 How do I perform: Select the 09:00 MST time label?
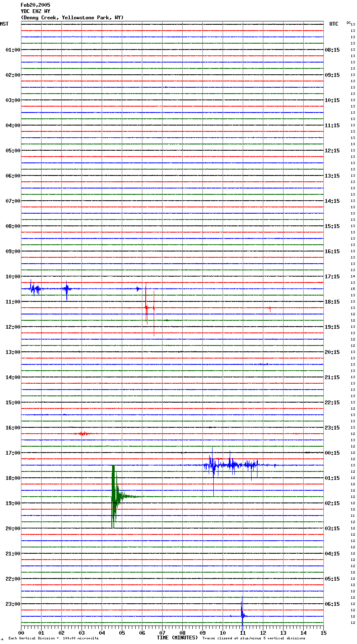click(13, 251)
